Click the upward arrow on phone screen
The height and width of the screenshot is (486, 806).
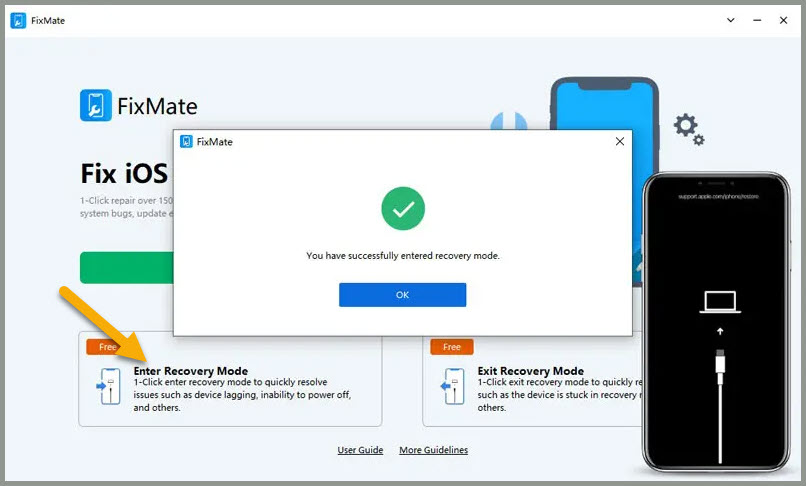[x=720, y=331]
